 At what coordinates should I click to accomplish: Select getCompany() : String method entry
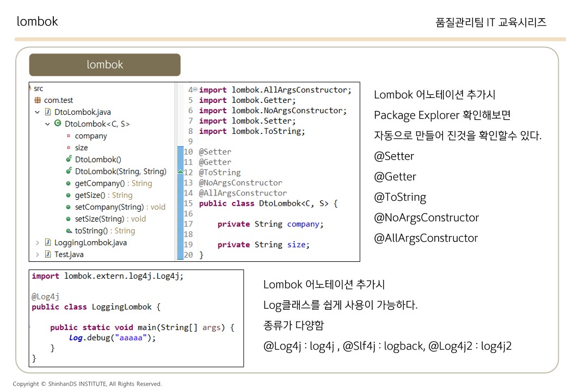tap(113, 183)
